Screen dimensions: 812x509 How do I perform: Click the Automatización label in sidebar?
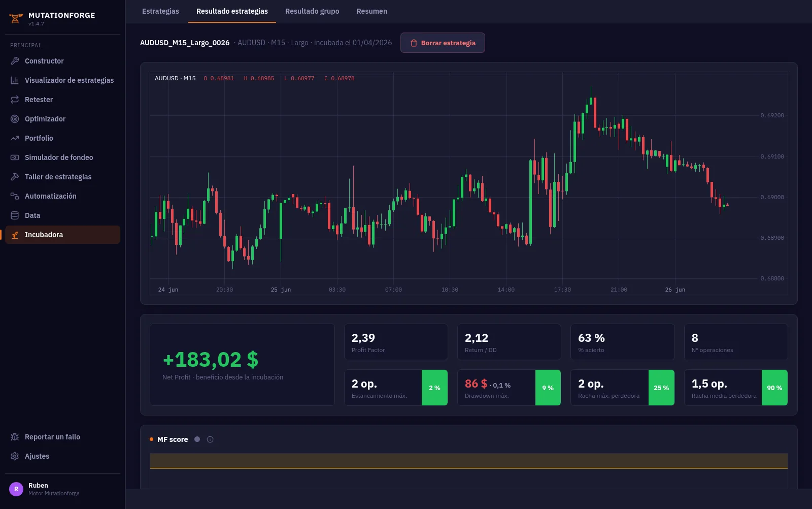click(51, 196)
